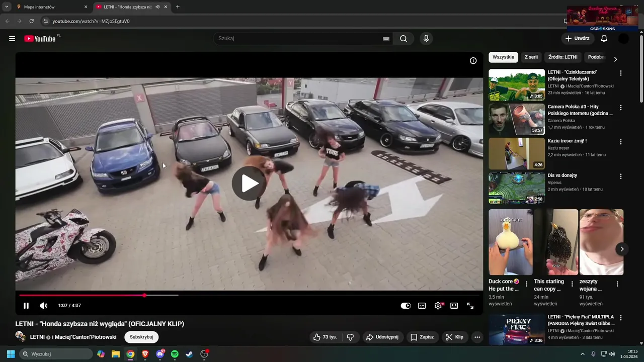Show next Shorts with arrow button

[x=622, y=249]
